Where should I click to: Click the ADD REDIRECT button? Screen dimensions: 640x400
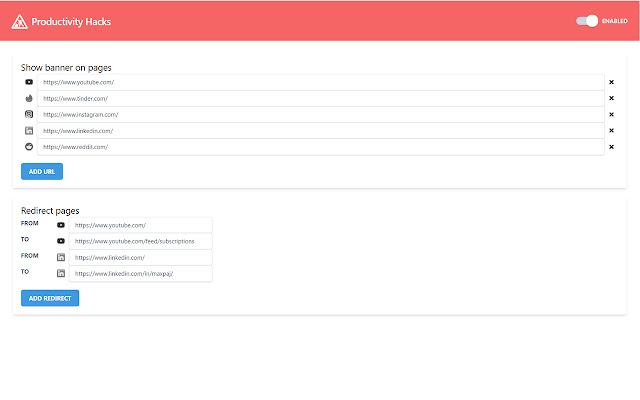point(50,298)
